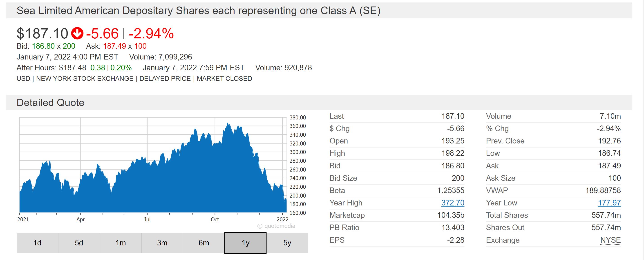
Task: Open the Year High 372.70 link
Action: 452,203
